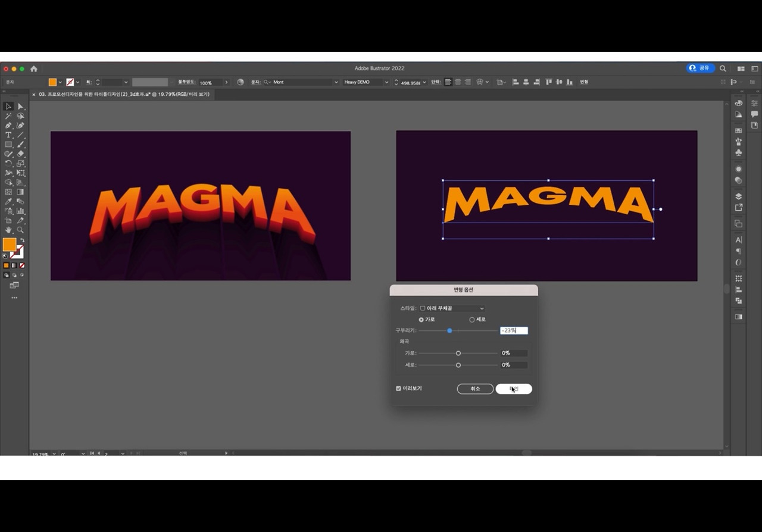Open the Character panel icon
The width and height of the screenshot is (762, 532).
pos(739,240)
